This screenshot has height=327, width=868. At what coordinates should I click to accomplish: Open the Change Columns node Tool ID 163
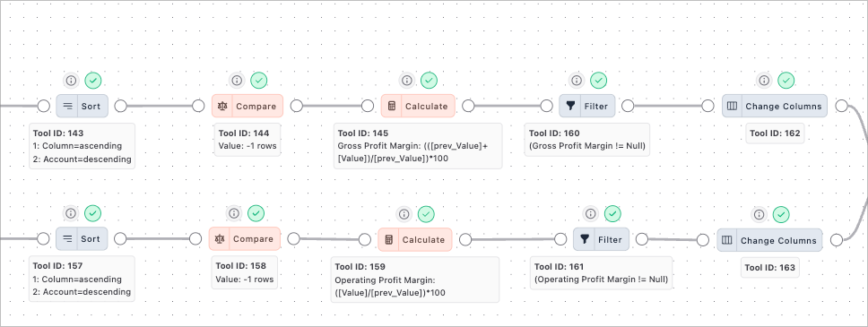click(770, 240)
